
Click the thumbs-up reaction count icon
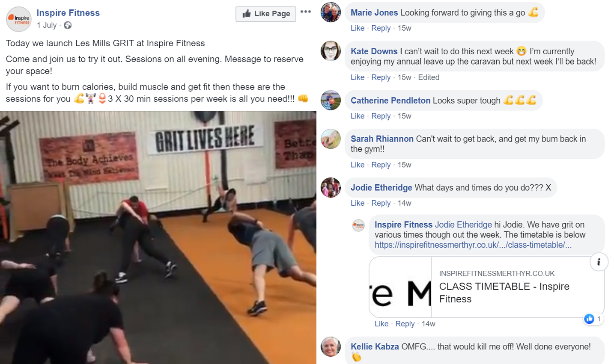(x=590, y=319)
